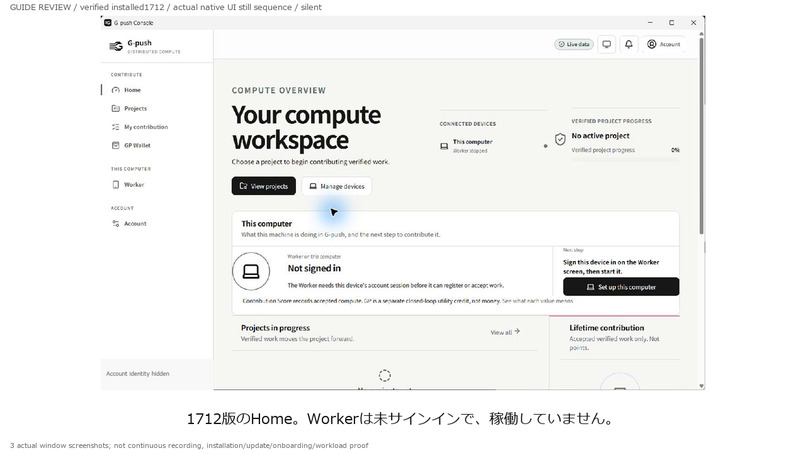Click the Projects folder icon

[x=116, y=108]
